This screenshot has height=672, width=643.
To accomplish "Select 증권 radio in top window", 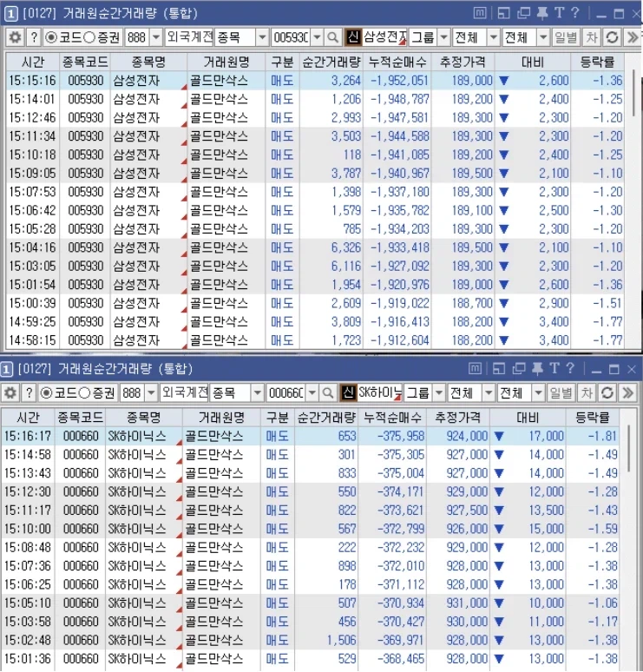I will (x=89, y=37).
